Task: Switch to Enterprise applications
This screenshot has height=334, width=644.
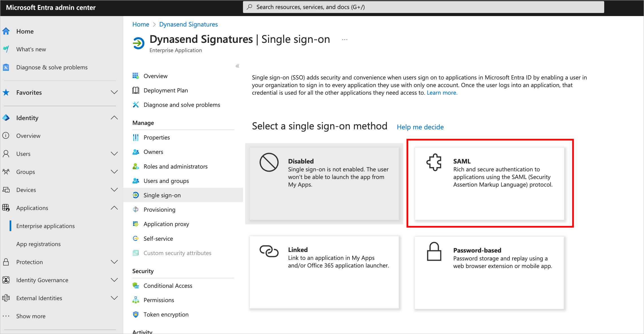Action: [45, 226]
